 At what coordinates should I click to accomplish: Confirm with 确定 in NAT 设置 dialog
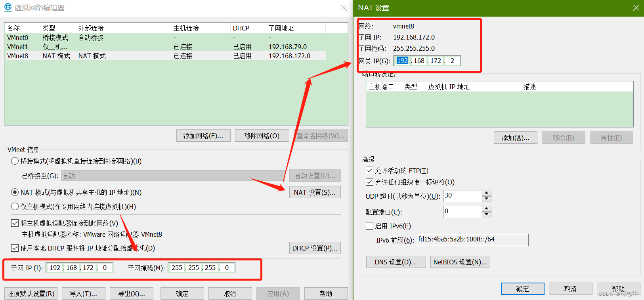click(x=523, y=289)
